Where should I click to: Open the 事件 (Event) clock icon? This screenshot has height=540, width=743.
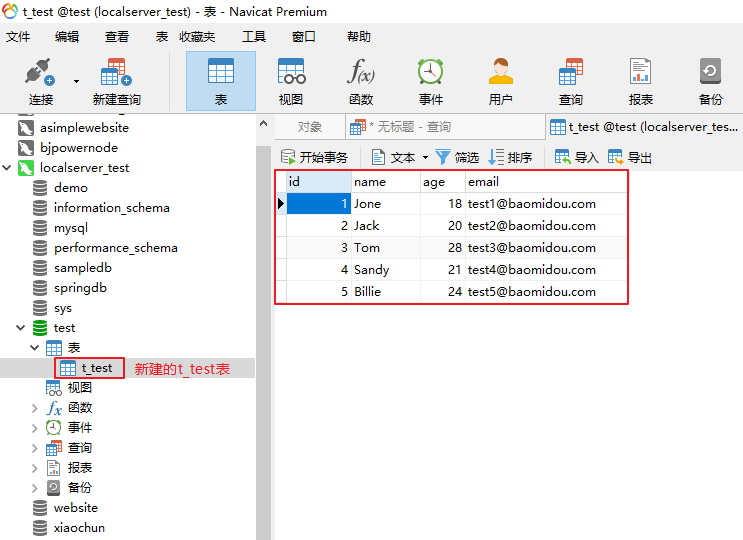(431, 81)
